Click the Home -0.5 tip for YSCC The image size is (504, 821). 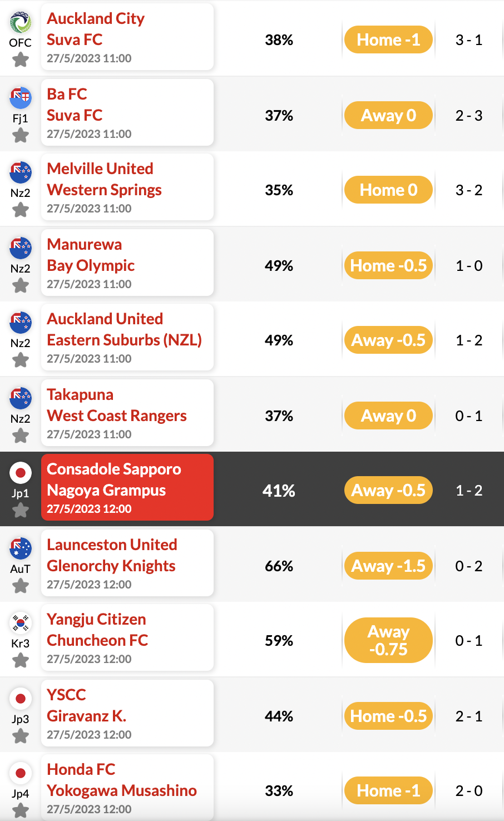point(388,716)
